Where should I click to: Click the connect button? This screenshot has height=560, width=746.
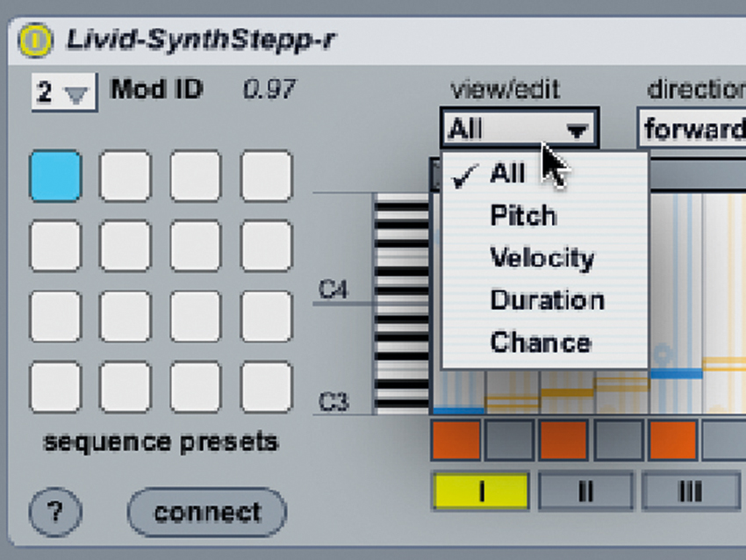207,512
